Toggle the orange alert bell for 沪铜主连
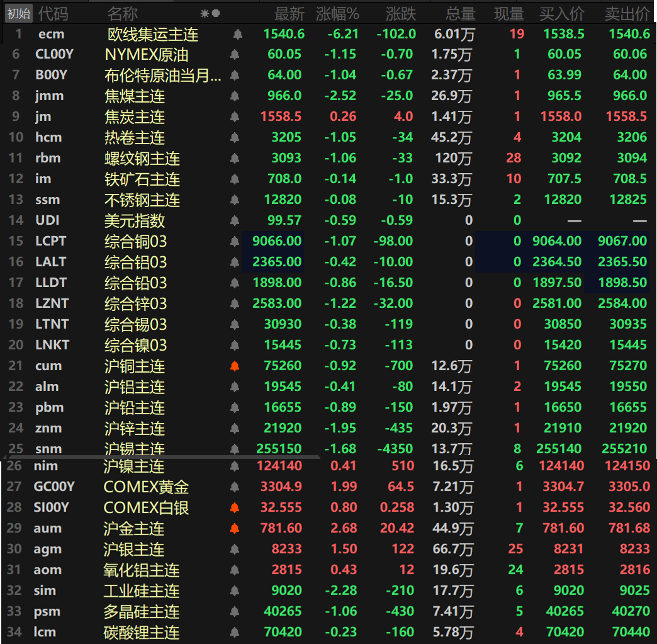This screenshot has width=657, height=644. click(235, 366)
